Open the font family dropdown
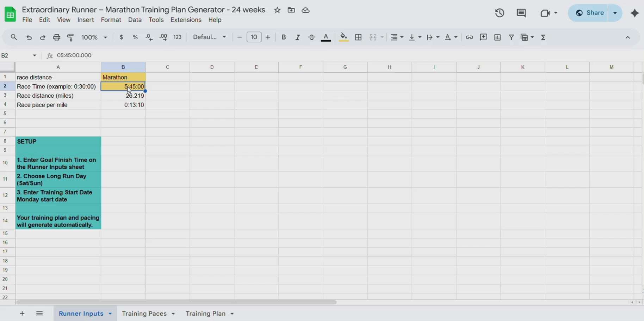Viewport: 644px width, 321px height. pyautogui.click(x=209, y=37)
